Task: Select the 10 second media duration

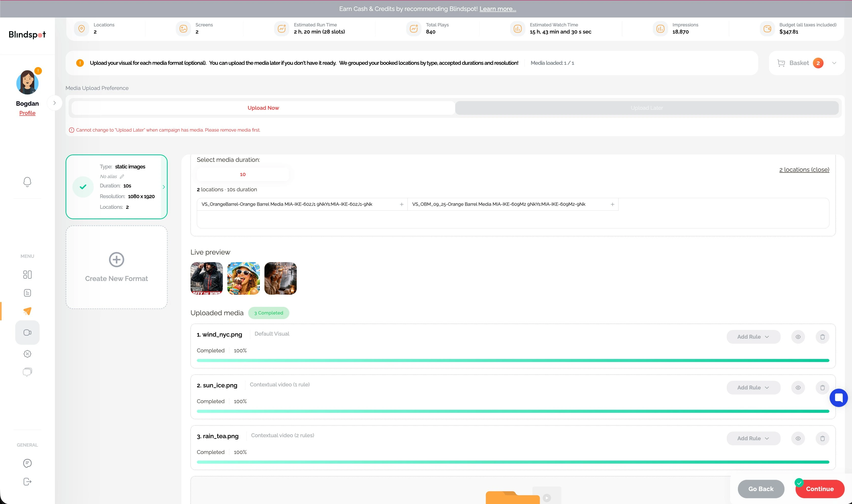Action: point(242,174)
